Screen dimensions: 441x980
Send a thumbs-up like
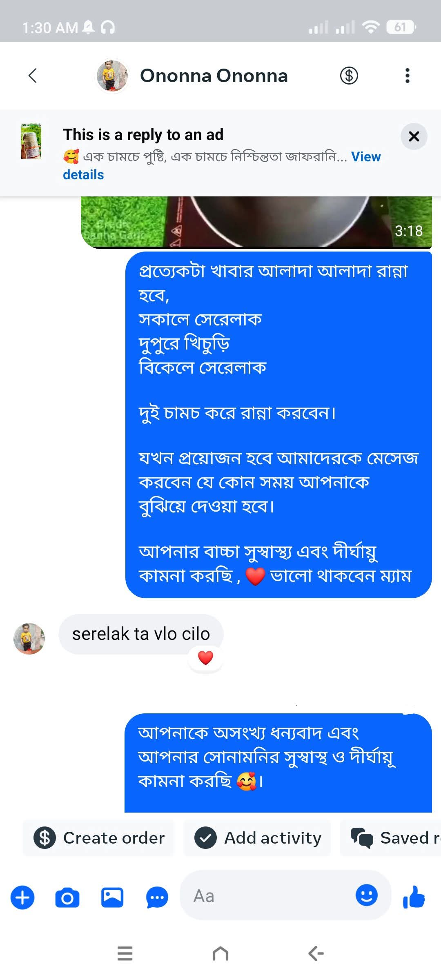(414, 897)
